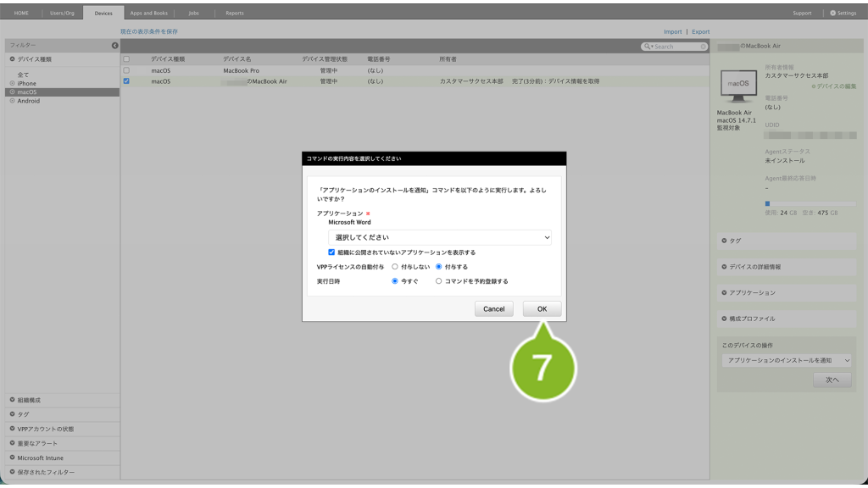The image size is (868, 488).
Task: Click the デバイスの編集 link
Action: (834, 86)
